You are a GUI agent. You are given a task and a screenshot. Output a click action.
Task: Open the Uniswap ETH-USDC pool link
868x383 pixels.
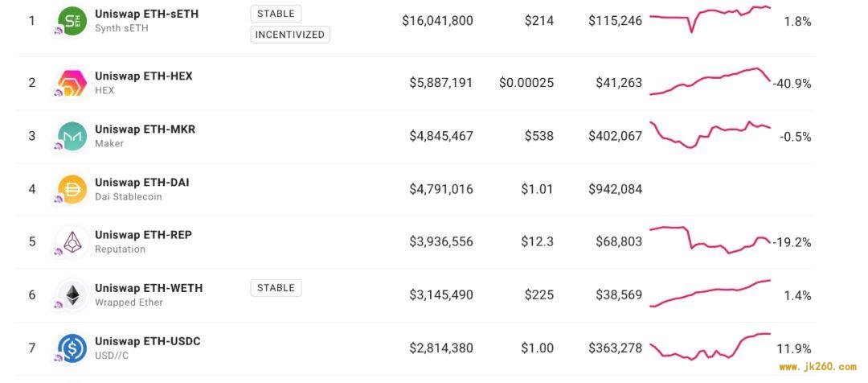point(147,341)
